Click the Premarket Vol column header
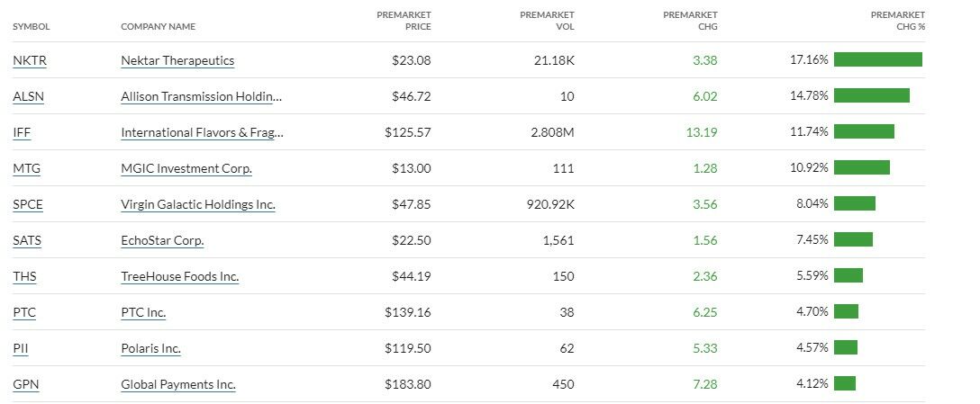Image resolution: width=980 pixels, height=404 pixels. [547, 20]
